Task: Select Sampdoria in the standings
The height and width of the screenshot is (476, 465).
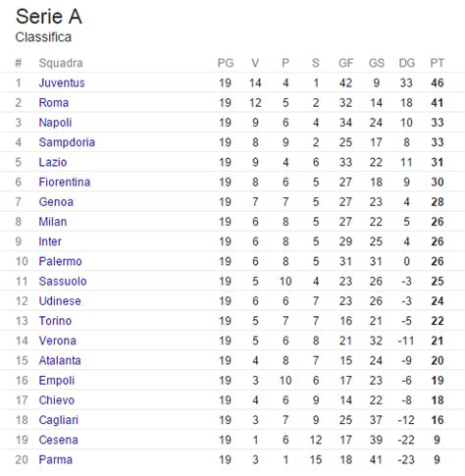Action: pos(67,142)
